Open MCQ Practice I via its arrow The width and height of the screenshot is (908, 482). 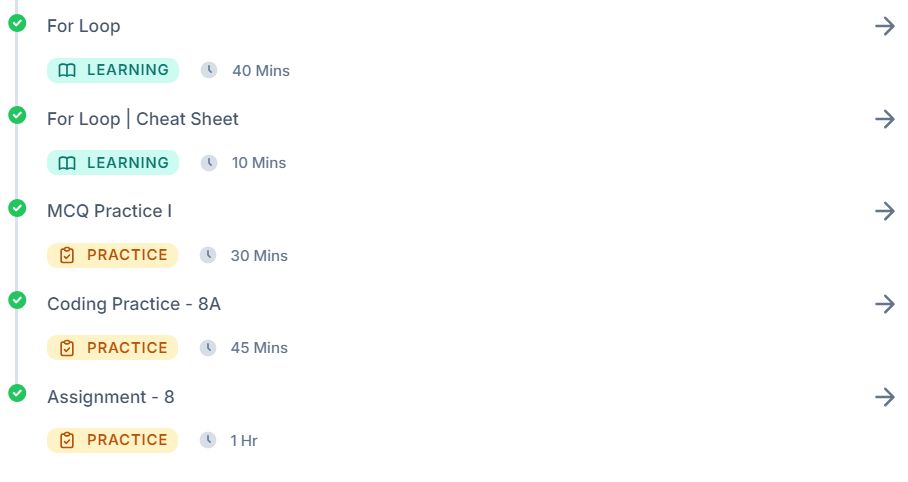[x=885, y=211]
